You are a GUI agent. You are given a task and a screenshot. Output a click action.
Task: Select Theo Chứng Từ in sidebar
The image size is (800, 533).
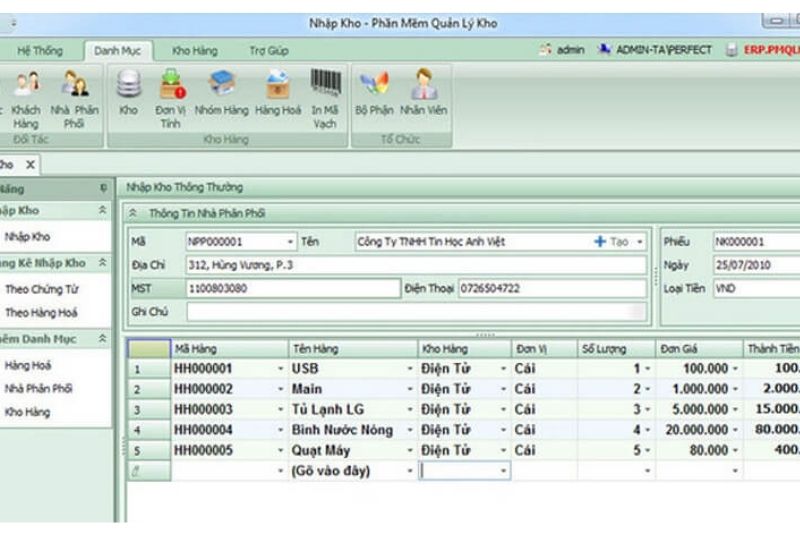point(42,289)
